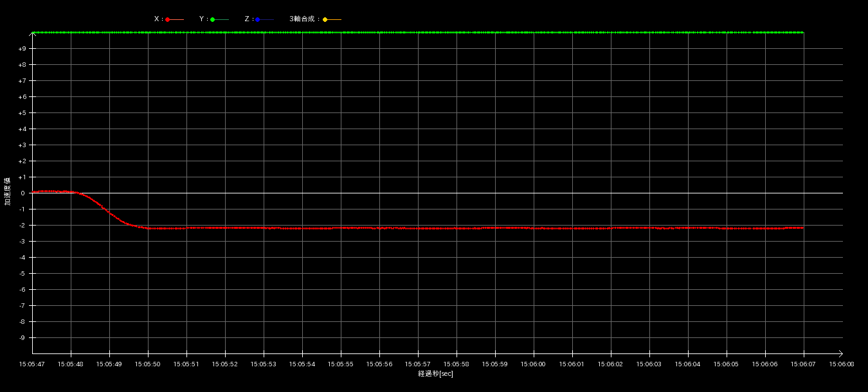Select the 3軸合成 legend label text
The width and height of the screenshot is (868, 392).
(x=304, y=19)
